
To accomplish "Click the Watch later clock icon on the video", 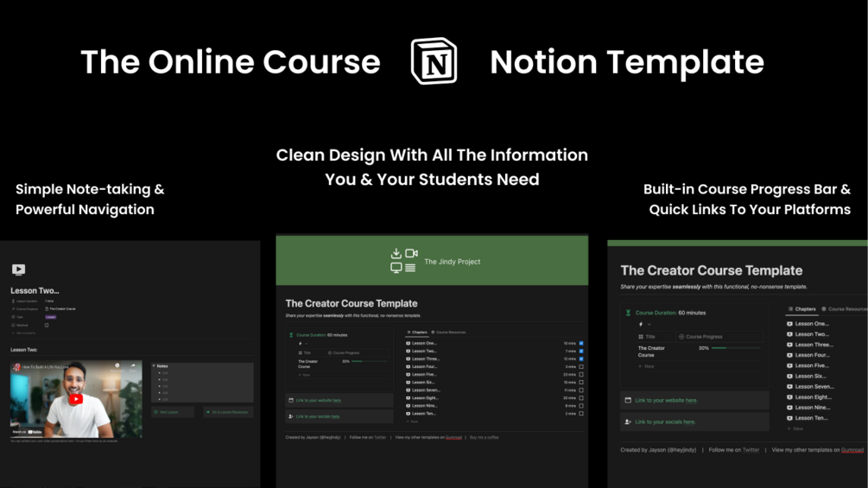I will pyautogui.click(x=117, y=365).
